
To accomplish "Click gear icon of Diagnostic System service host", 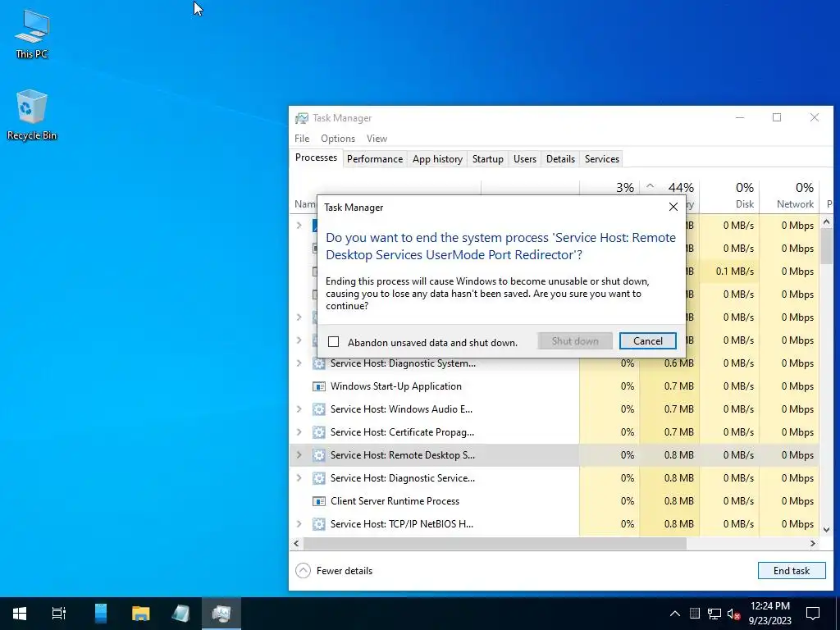I will click(x=319, y=363).
